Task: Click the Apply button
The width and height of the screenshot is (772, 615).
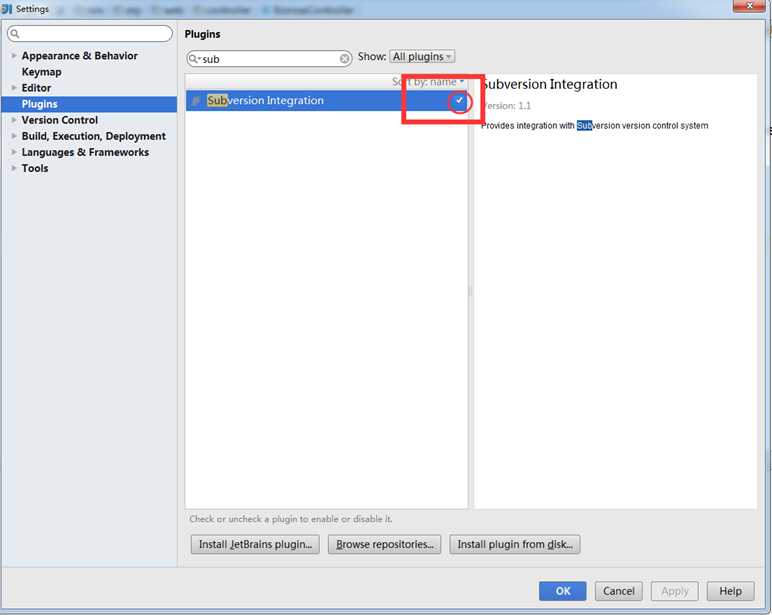Action: point(675,591)
